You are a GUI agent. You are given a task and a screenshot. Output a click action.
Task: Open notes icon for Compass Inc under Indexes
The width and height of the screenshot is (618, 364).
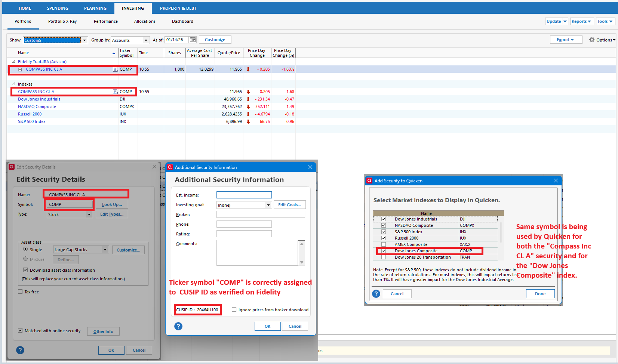tap(115, 92)
